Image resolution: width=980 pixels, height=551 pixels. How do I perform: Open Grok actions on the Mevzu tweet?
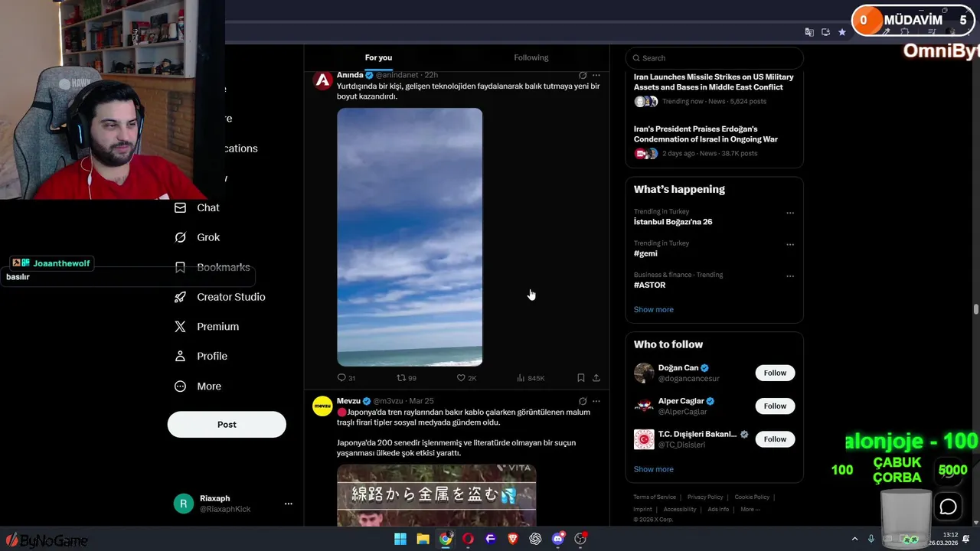click(583, 401)
